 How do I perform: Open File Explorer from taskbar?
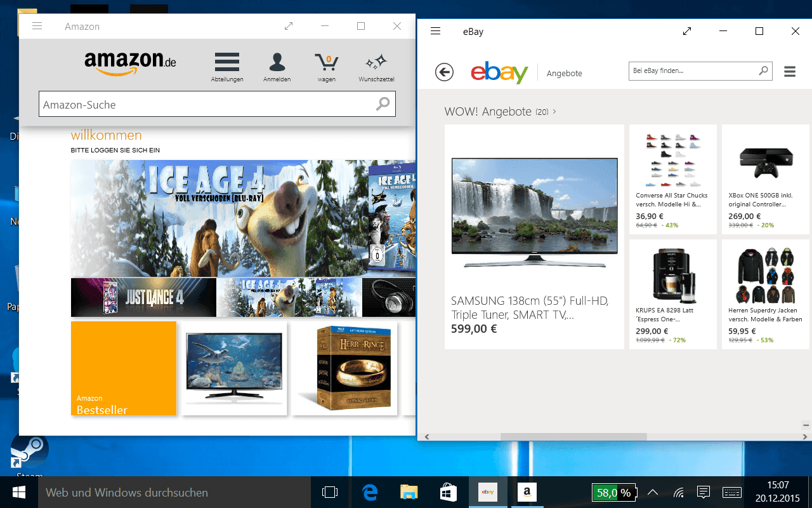pos(409,492)
